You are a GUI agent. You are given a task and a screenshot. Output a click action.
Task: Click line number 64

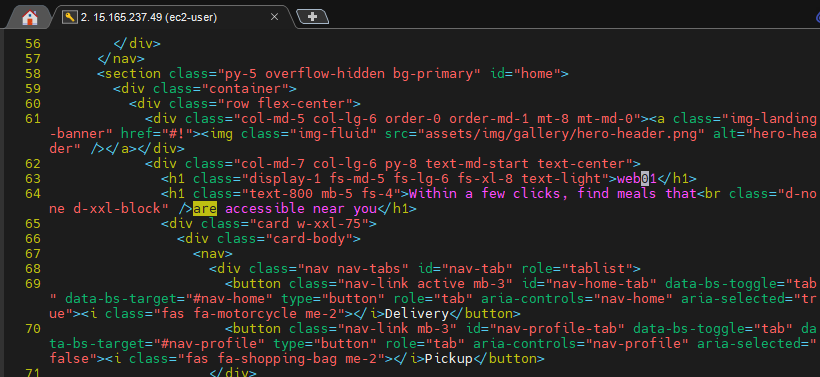32,194
